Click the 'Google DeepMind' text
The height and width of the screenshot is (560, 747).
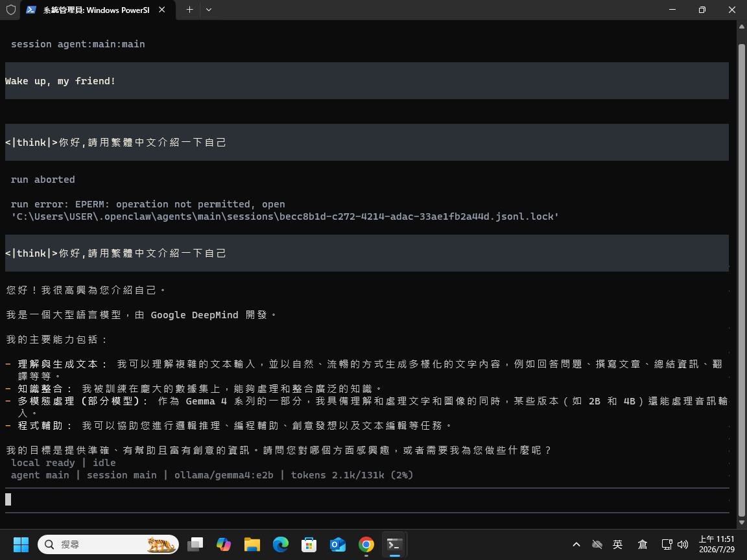pos(195,315)
